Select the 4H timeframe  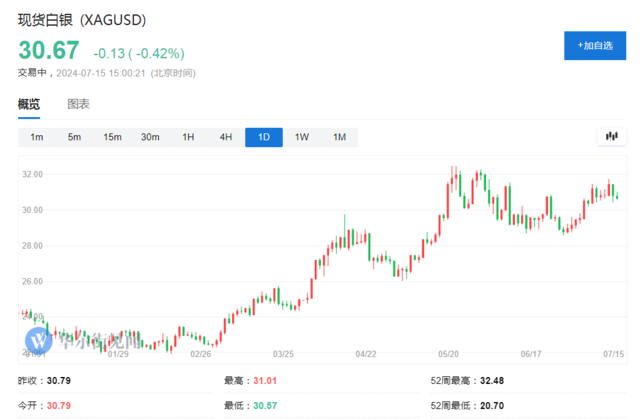click(x=226, y=137)
